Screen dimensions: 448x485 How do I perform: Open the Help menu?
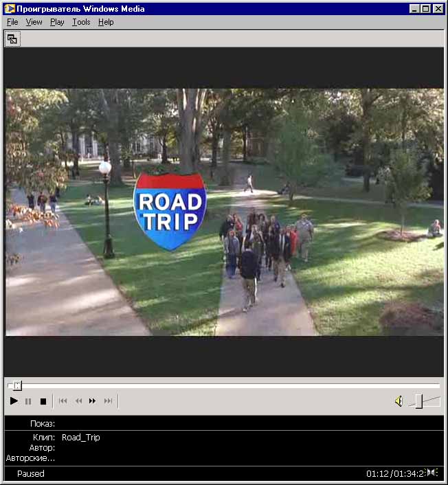(106, 22)
